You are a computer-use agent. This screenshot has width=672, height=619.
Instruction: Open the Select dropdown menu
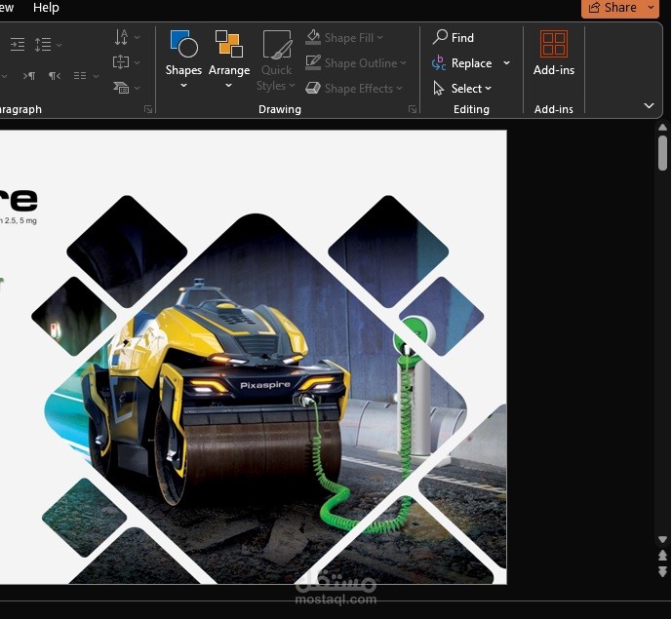470,89
